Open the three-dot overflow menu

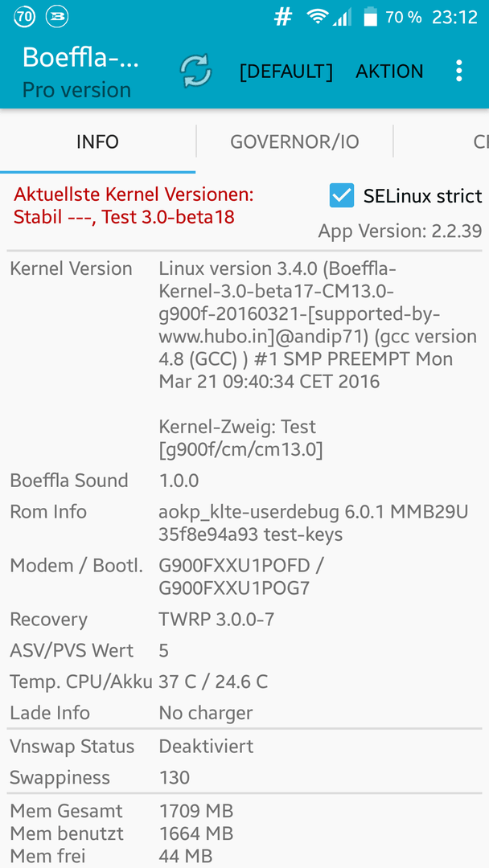pyautogui.click(x=458, y=71)
